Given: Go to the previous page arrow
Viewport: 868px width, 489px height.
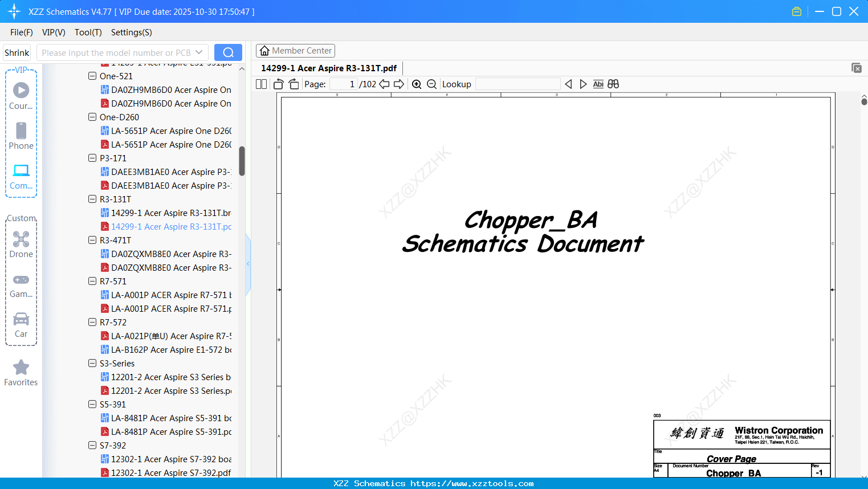Looking at the screenshot, I should (385, 84).
